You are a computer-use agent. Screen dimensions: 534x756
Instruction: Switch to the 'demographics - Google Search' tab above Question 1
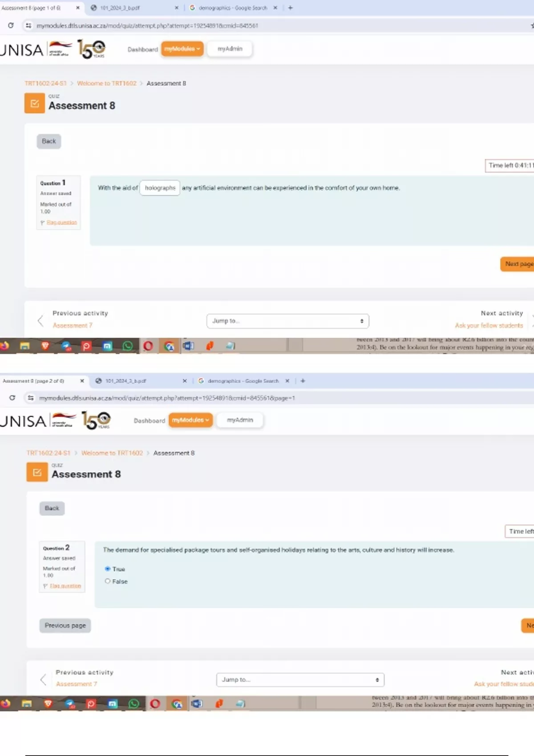tap(232, 8)
